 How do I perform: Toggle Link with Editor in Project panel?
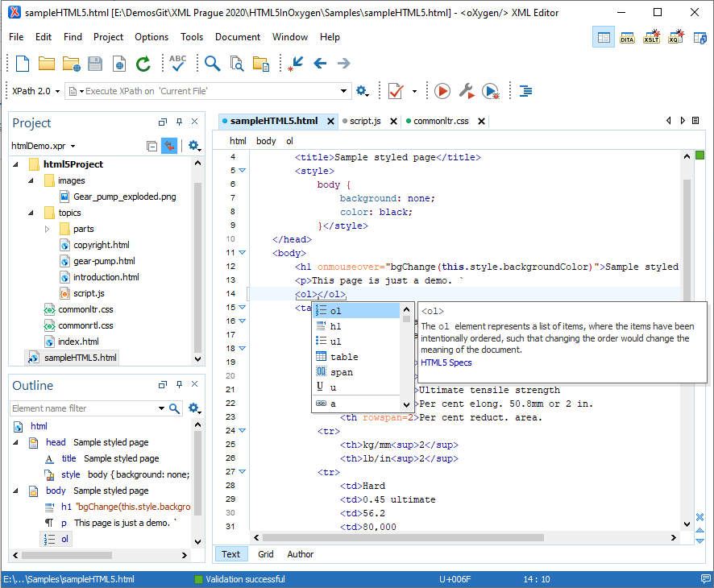click(169, 146)
